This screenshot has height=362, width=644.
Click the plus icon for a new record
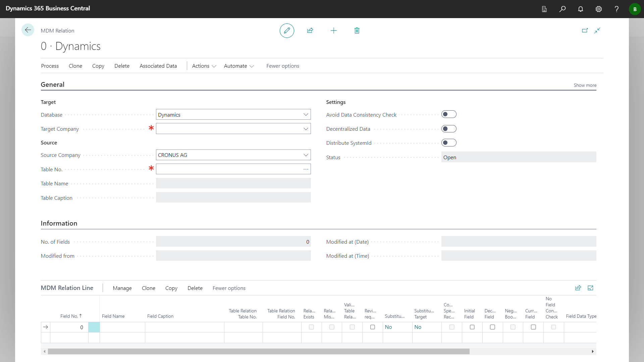click(334, 31)
